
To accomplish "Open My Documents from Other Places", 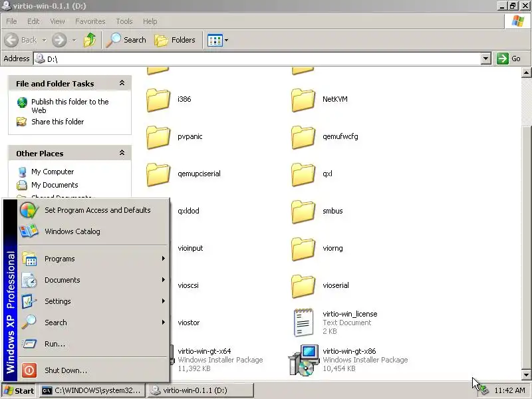I will tap(55, 185).
